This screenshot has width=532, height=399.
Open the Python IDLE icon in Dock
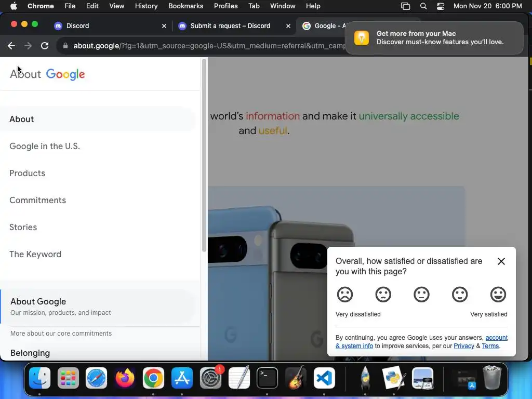(x=394, y=378)
